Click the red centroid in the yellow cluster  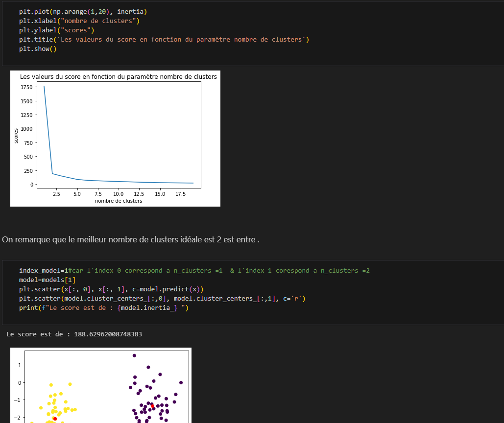click(55, 419)
